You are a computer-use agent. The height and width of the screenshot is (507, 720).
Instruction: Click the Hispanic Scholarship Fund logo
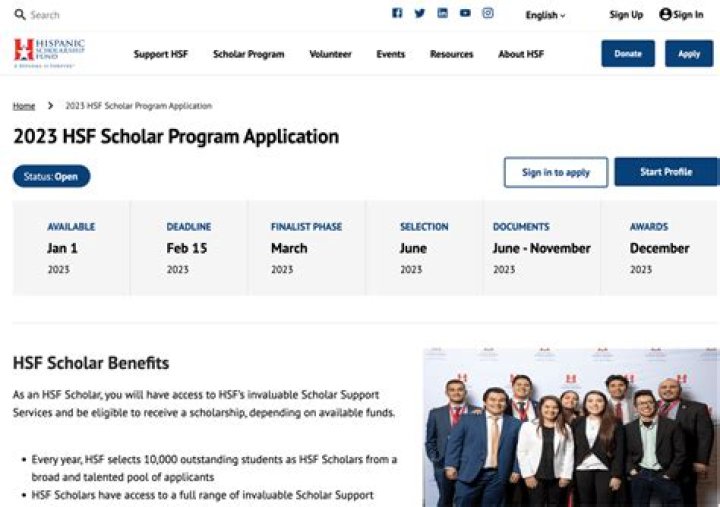tap(50, 53)
